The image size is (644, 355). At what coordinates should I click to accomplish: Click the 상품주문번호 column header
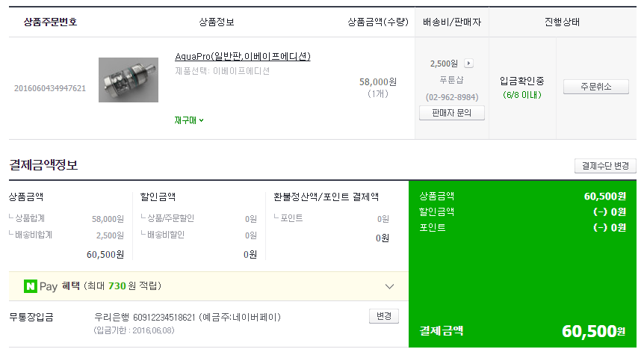[50, 22]
